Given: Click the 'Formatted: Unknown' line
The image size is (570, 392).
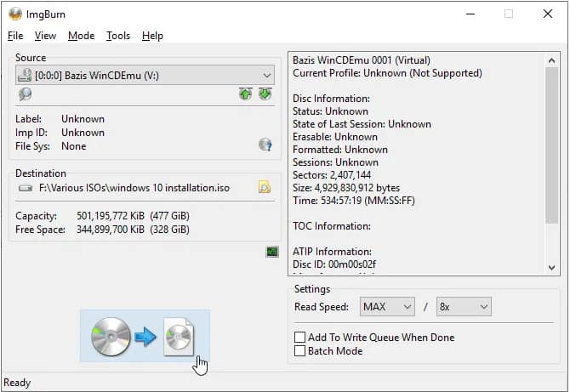Looking at the screenshot, I should (x=340, y=150).
